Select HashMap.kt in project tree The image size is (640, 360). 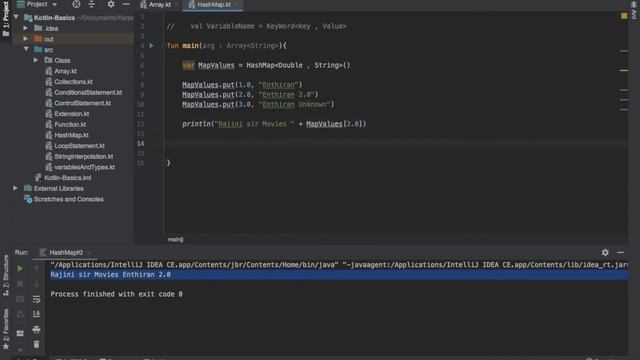pos(71,135)
